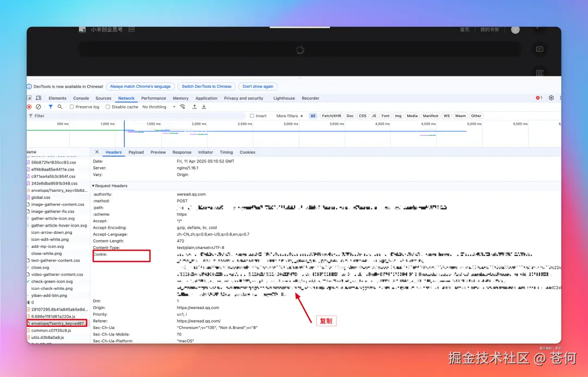Open the Application tab
This screenshot has width=588, height=377.
(206, 98)
